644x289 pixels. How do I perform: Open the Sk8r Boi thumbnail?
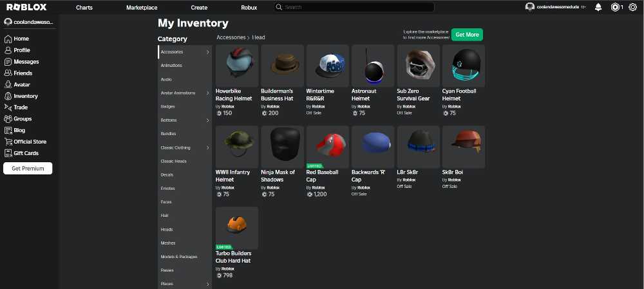point(464,147)
